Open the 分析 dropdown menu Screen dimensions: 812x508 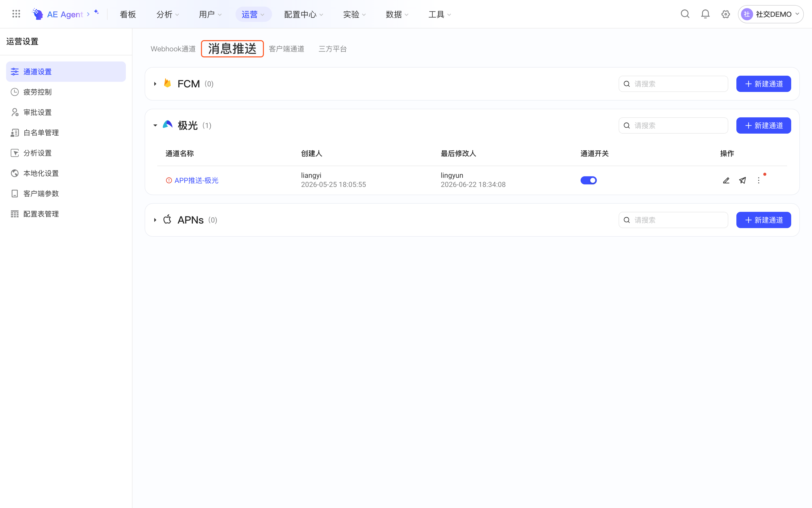pos(167,14)
